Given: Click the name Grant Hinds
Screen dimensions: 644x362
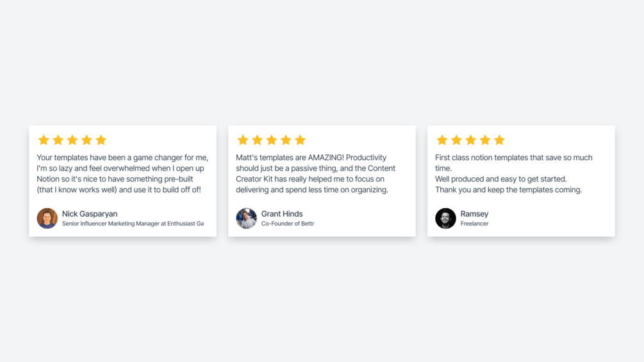Looking at the screenshot, I should pyautogui.click(x=282, y=214).
